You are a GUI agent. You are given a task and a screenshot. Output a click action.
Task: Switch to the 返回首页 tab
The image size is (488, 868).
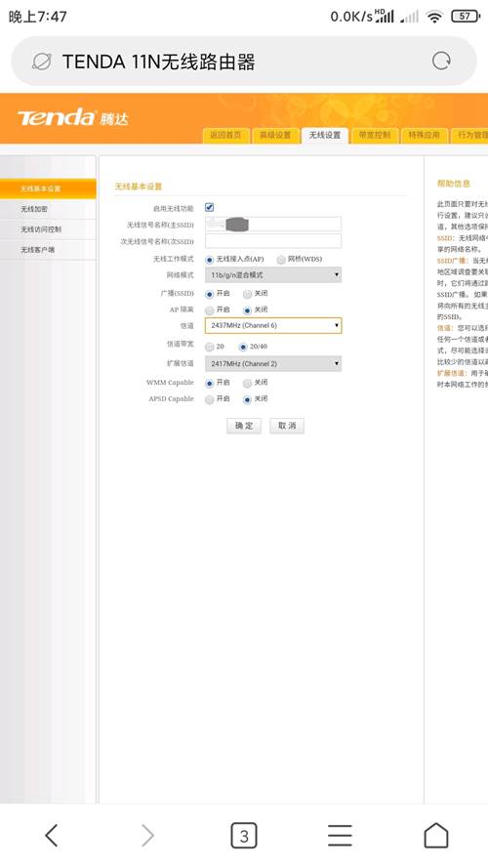tap(225, 135)
